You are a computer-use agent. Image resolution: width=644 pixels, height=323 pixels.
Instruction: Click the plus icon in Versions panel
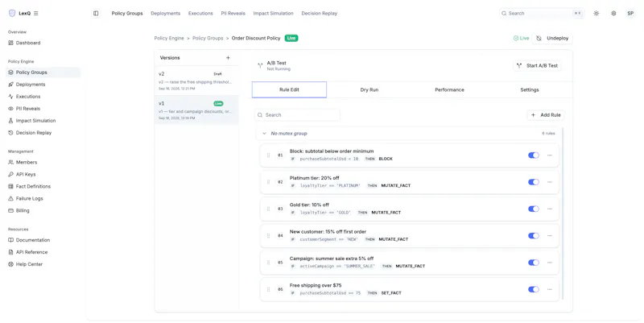coord(228,58)
